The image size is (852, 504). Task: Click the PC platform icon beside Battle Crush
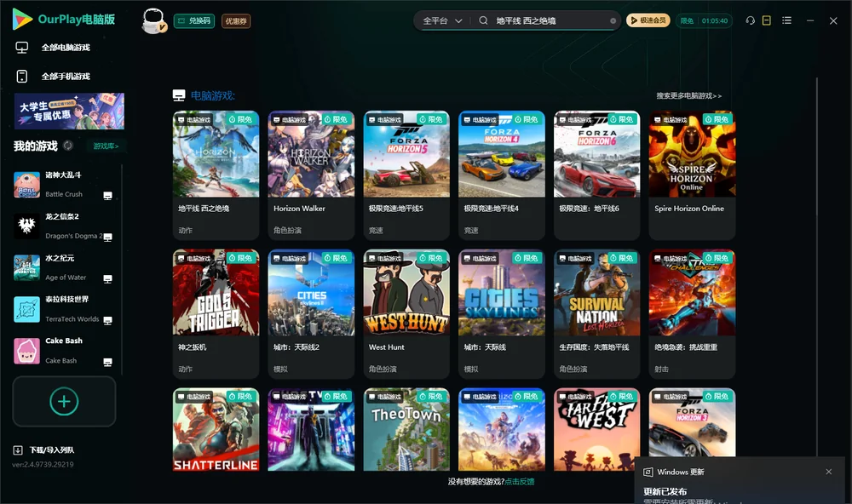click(107, 196)
